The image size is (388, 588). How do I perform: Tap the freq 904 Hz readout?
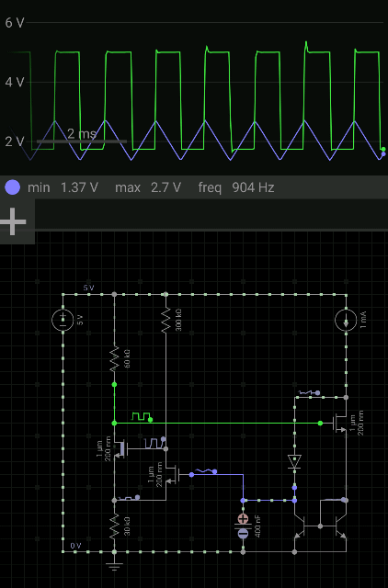[x=236, y=187]
